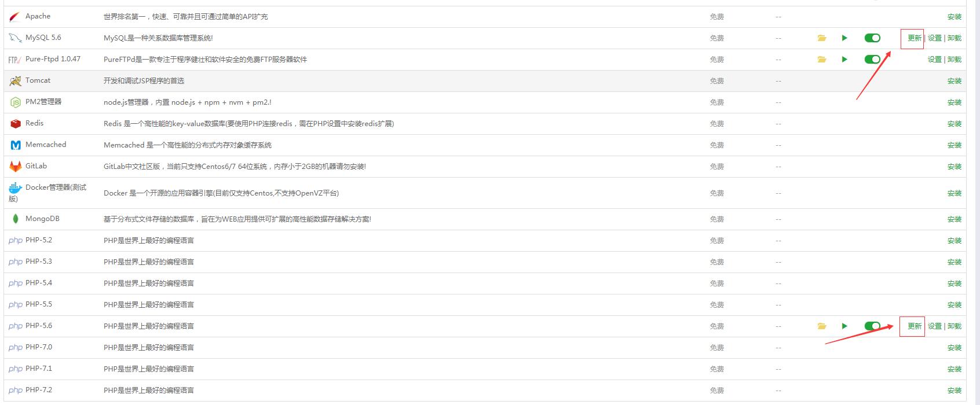Click the MySQL 5.6 green play icon
The height and width of the screenshot is (405, 980).
pyautogui.click(x=844, y=38)
